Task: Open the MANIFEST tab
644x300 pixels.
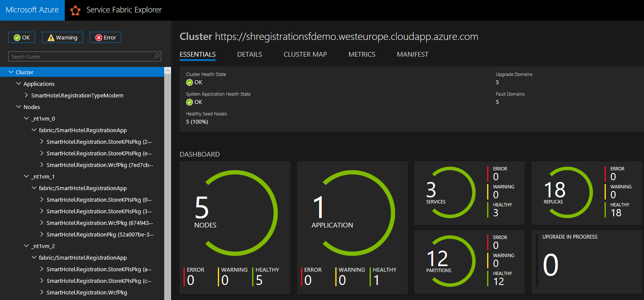Action: pyautogui.click(x=412, y=55)
